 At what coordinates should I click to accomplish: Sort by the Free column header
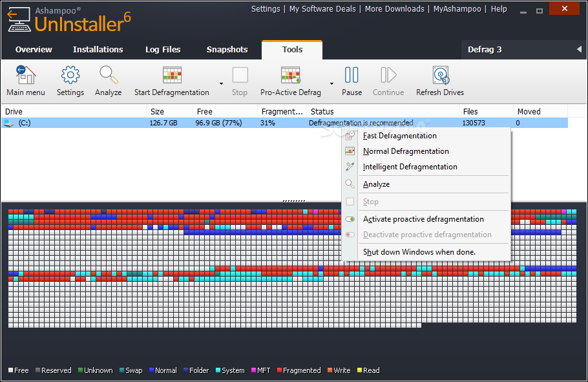point(225,111)
